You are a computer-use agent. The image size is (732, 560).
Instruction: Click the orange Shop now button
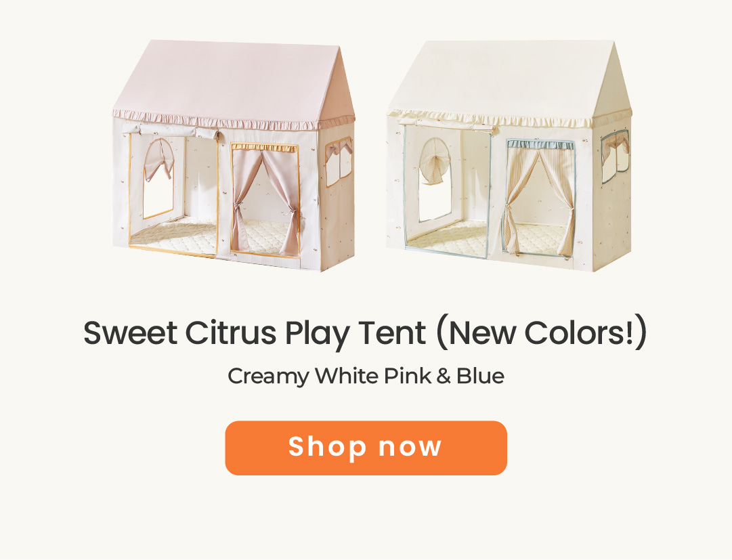point(366,448)
